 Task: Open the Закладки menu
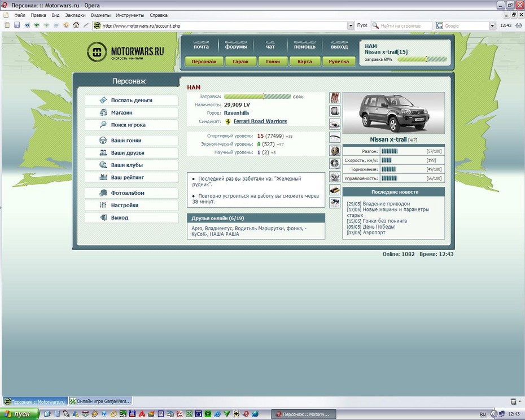click(x=75, y=15)
